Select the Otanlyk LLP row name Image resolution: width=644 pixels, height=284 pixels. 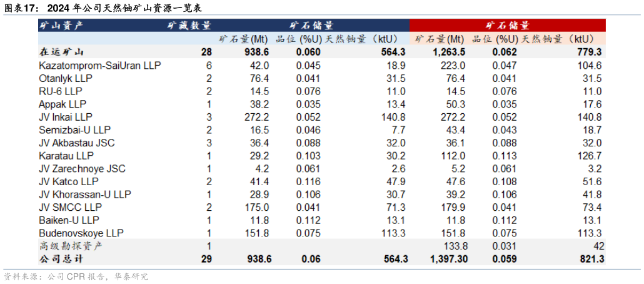coord(66,78)
